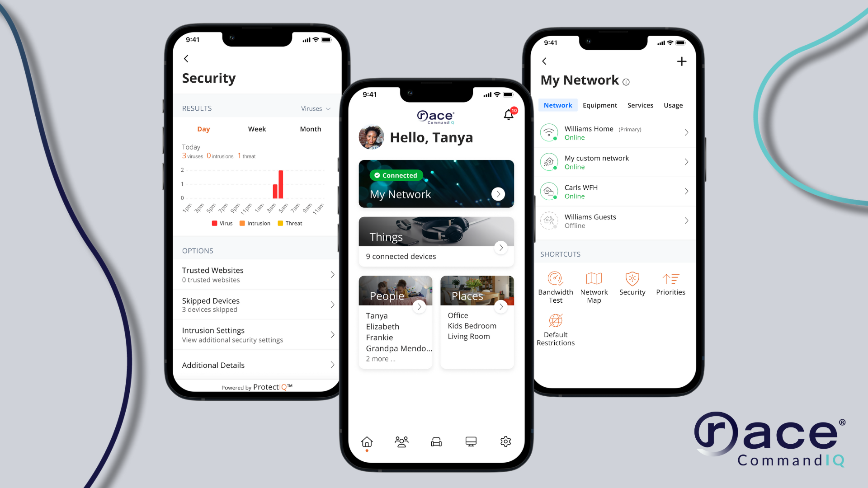868x488 pixels.
Task: Tap the People tab icon bottom nav
Action: (x=401, y=441)
